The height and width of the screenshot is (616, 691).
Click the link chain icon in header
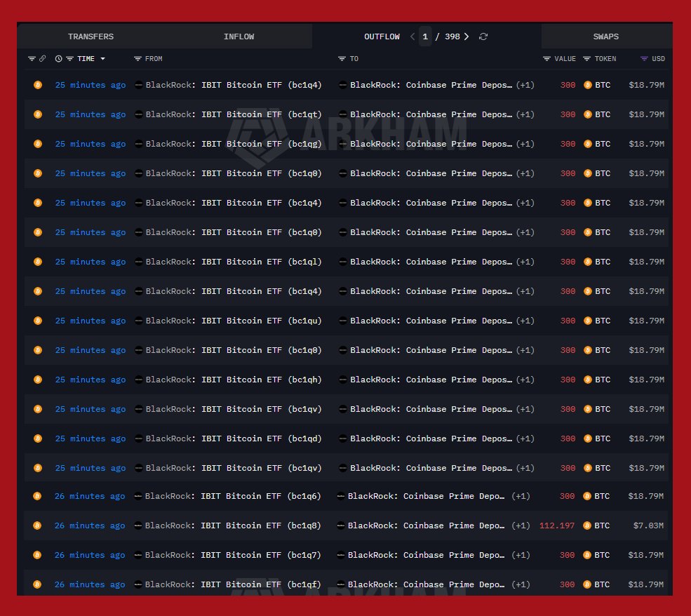[x=42, y=59]
